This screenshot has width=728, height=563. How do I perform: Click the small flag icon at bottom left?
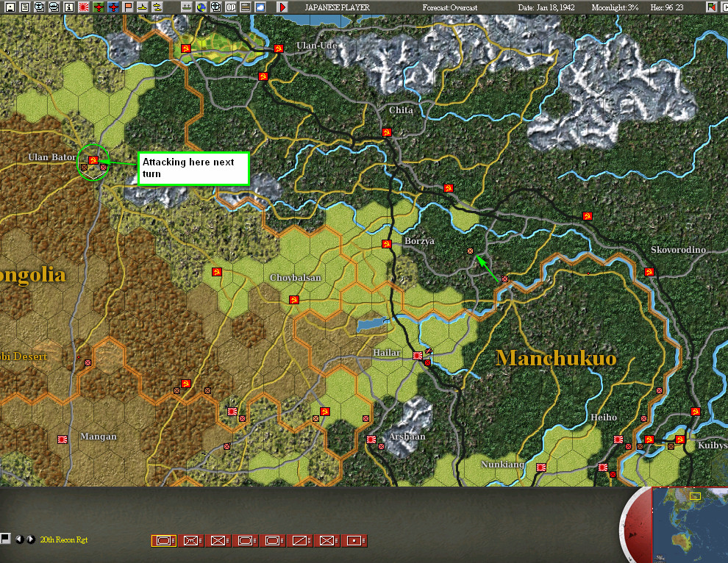(4, 539)
